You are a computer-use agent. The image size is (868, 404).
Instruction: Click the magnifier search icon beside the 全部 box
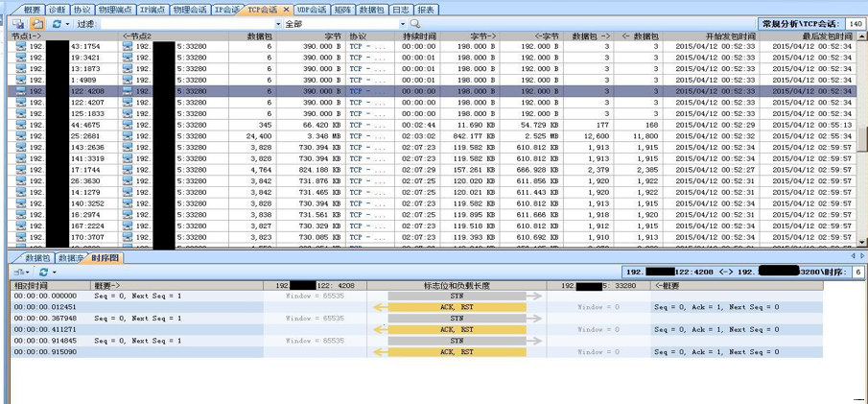pyautogui.click(x=415, y=24)
